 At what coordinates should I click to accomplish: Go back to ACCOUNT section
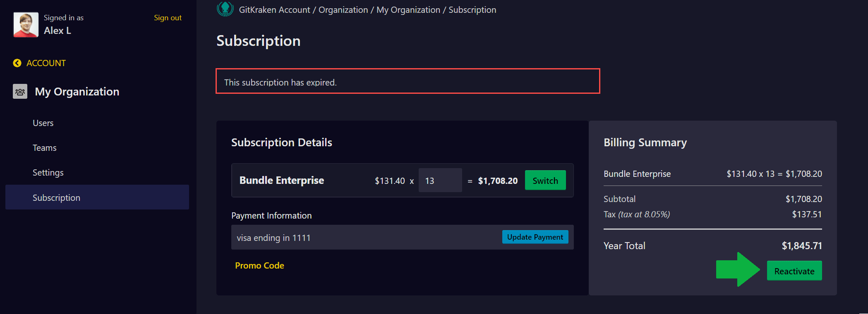click(x=46, y=63)
